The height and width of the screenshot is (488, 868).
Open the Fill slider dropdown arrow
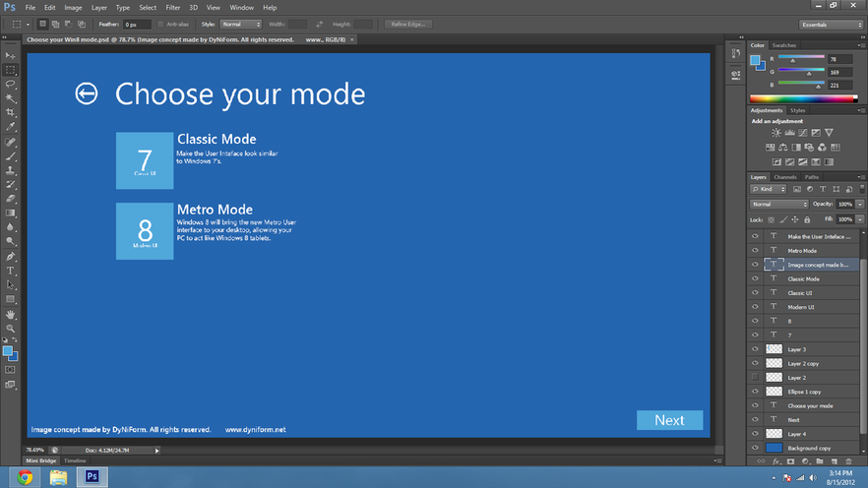860,219
